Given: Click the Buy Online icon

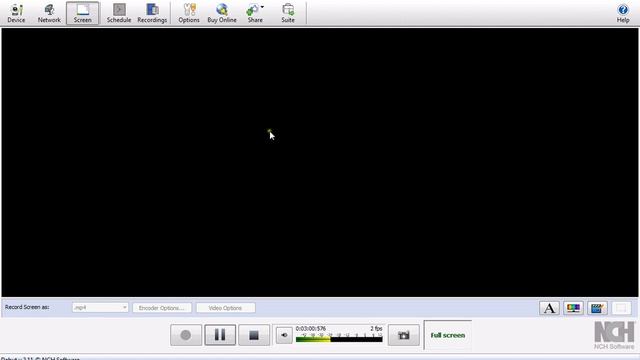Looking at the screenshot, I should pos(222,13).
